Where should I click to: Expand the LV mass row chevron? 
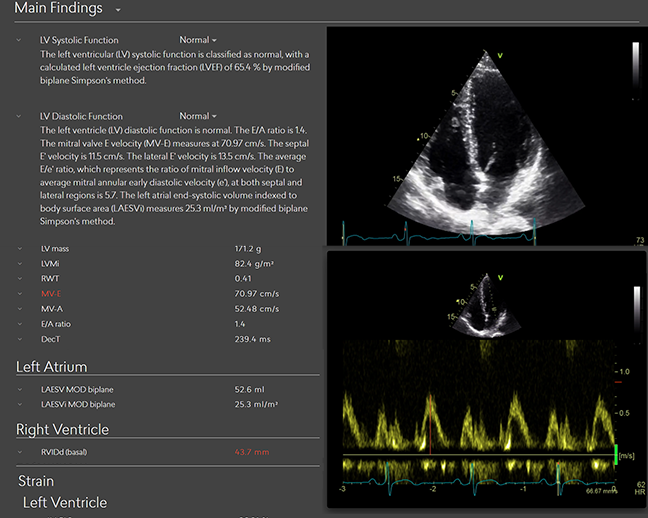(19, 248)
